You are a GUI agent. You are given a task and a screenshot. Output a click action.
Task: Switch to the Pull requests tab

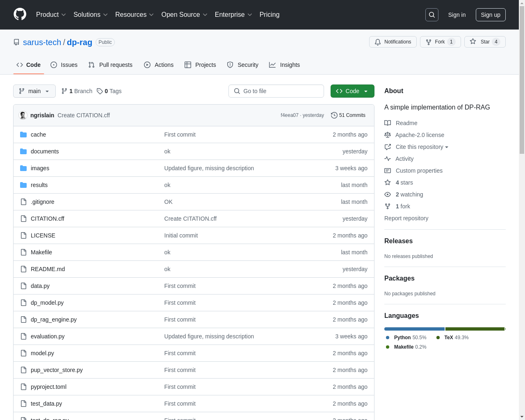tap(110, 65)
